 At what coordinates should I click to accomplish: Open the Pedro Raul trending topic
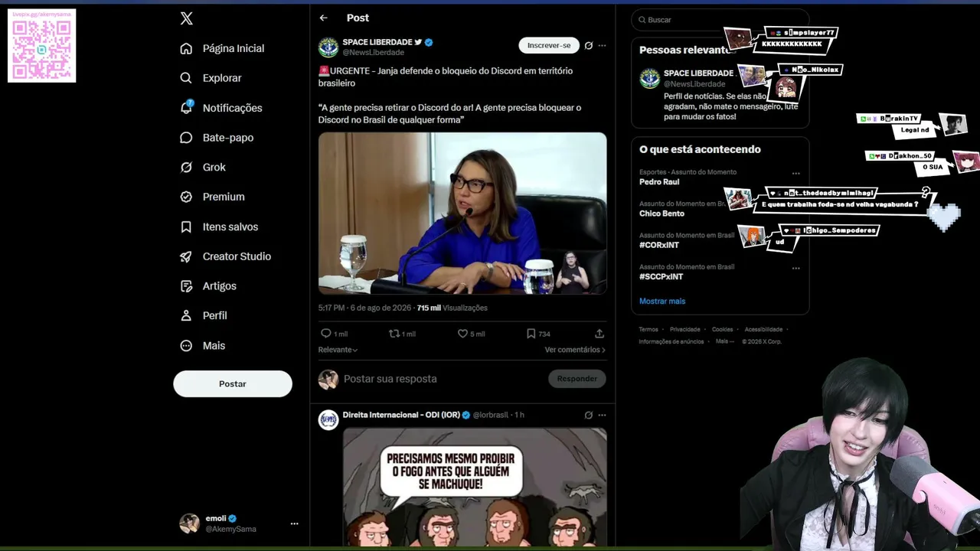tap(659, 182)
